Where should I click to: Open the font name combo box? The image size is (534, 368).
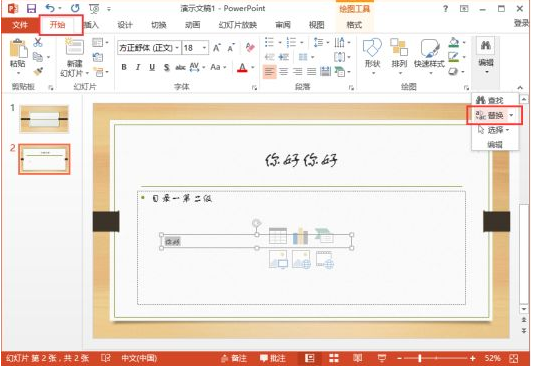[148, 48]
